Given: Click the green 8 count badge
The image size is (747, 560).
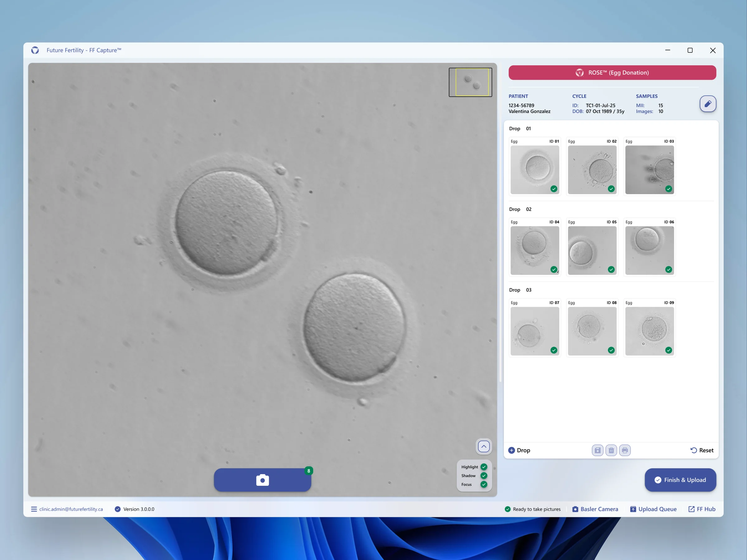Looking at the screenshot, I should click(308, 470).
